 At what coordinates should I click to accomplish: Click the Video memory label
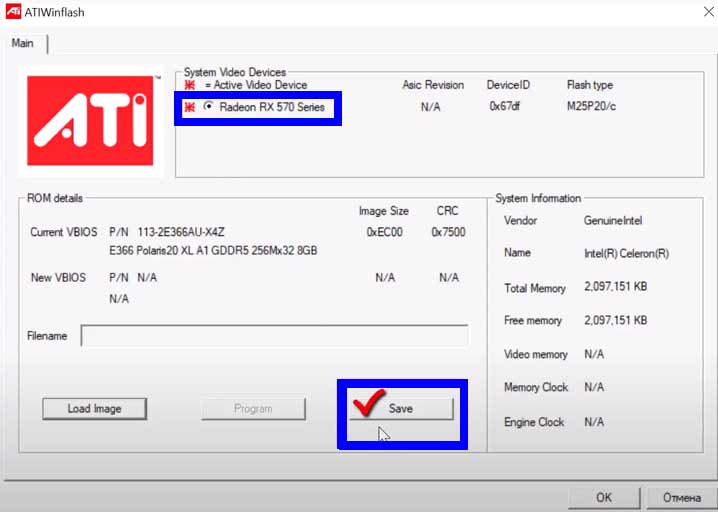536,354
